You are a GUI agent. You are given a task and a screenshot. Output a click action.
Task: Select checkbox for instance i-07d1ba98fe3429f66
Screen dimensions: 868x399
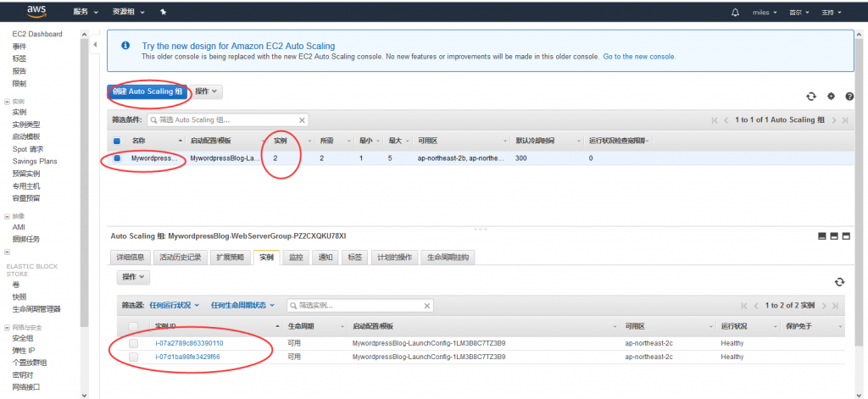click(133, 357)
